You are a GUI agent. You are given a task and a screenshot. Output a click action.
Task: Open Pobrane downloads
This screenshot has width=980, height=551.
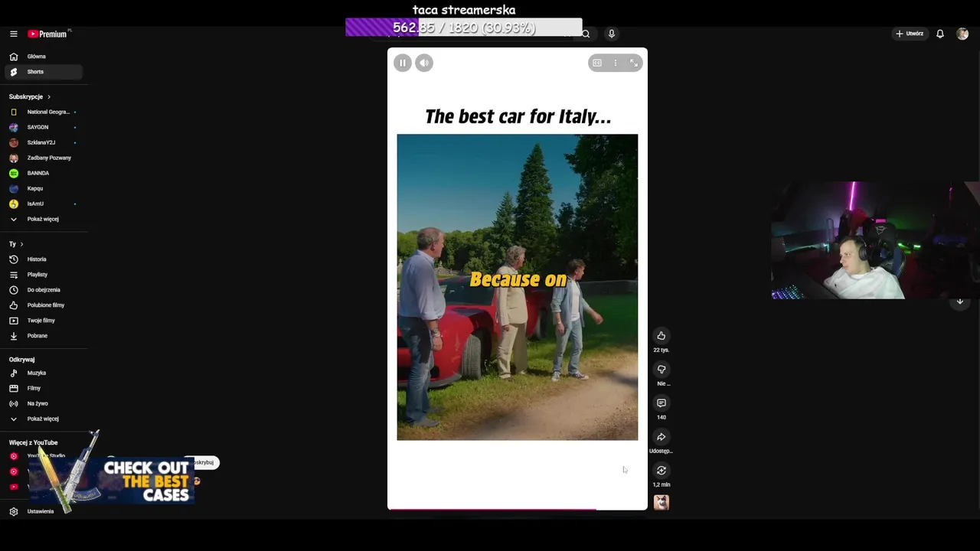pyautogui.click(x=43, y=336)
